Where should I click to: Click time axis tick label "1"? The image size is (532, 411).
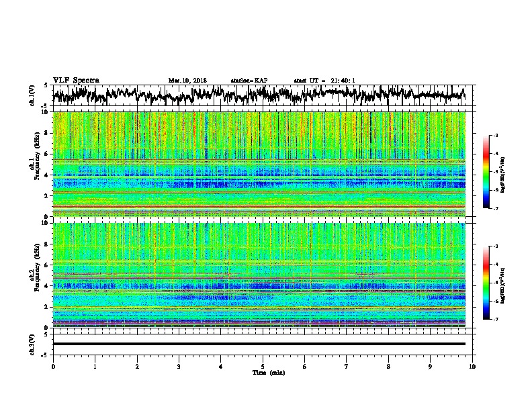[95, 367]
